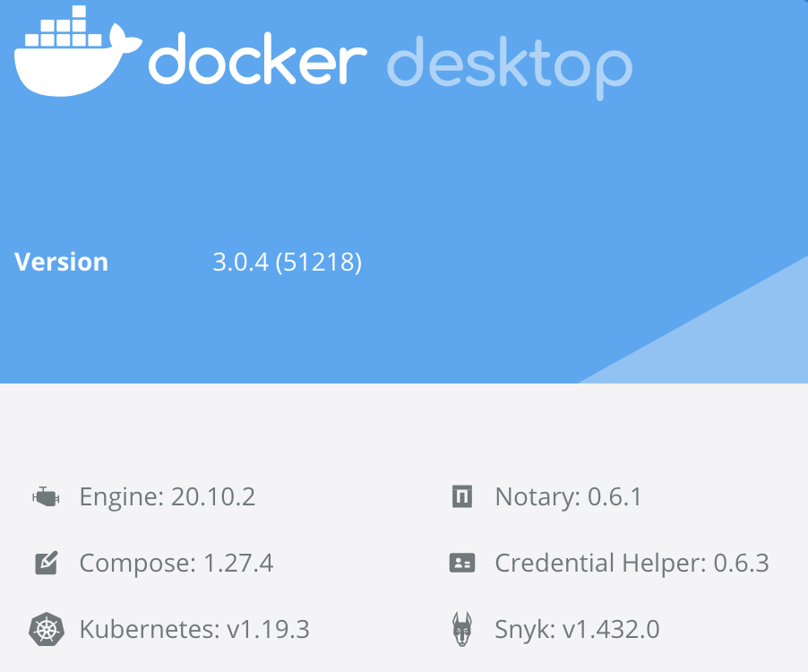Click the Engine icon
The width and height of the screenshot is (808, 672).
coord(46,497)
